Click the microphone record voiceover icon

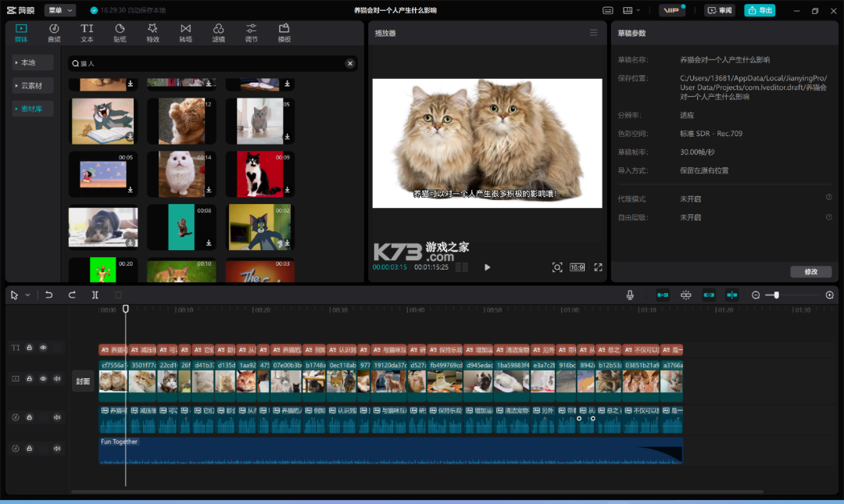point(630,295)
